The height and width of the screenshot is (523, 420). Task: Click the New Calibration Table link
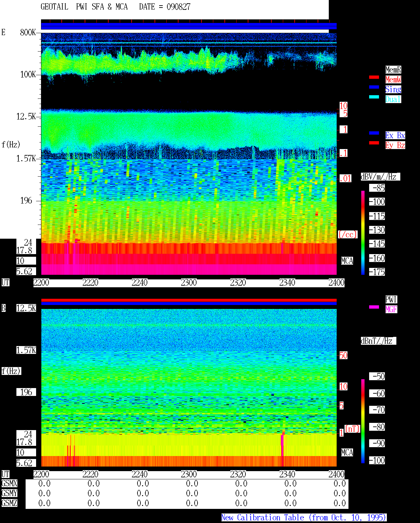[304, 518]
